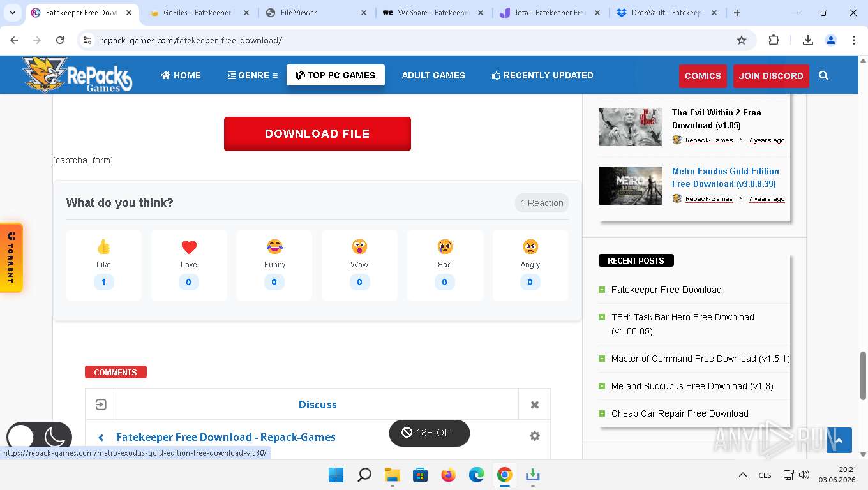
Task: Click Metro Exodus Gold Edition thumbnail
Action: 631,186
